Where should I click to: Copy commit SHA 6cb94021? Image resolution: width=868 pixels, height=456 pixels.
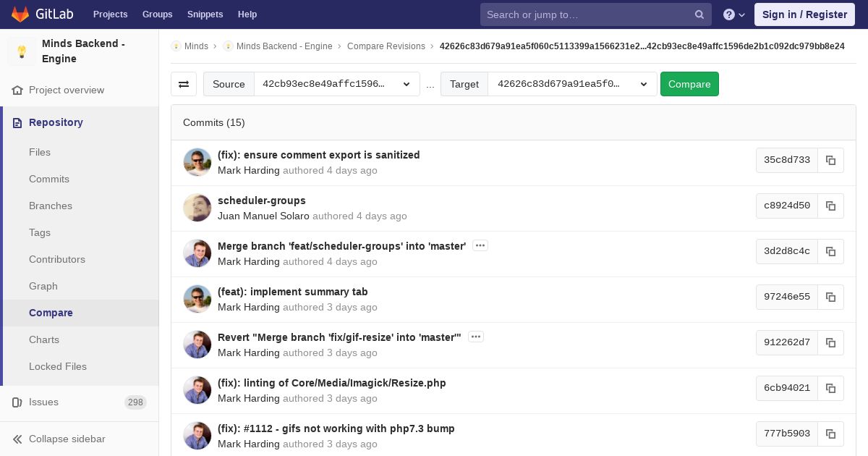(x=830, y=388)
